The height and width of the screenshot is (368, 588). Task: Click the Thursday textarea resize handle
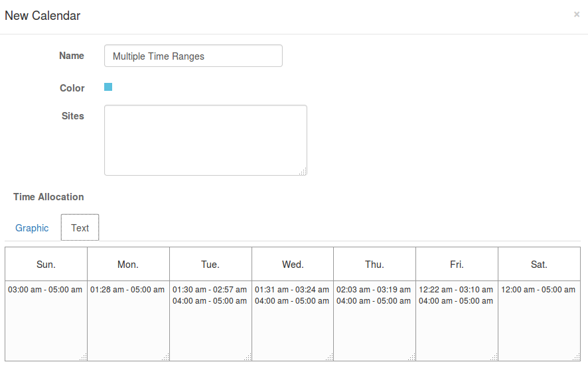click(x=411, y=357)
